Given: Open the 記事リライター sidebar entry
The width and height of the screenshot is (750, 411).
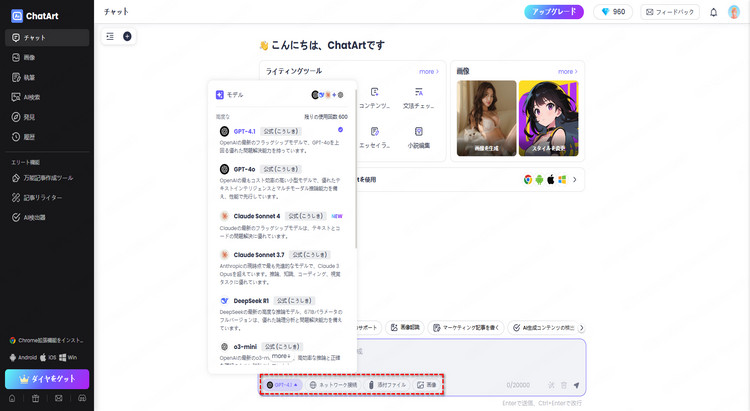Looking at the screenshot, I should click(47, 198).
